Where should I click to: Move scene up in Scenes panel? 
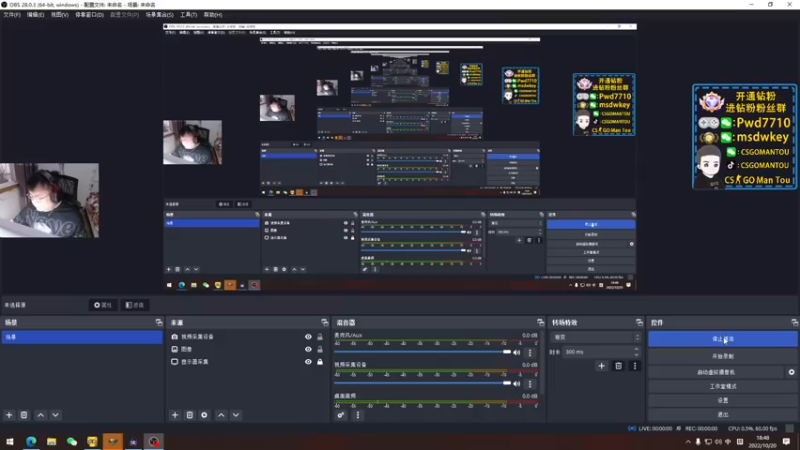point(41,415)
